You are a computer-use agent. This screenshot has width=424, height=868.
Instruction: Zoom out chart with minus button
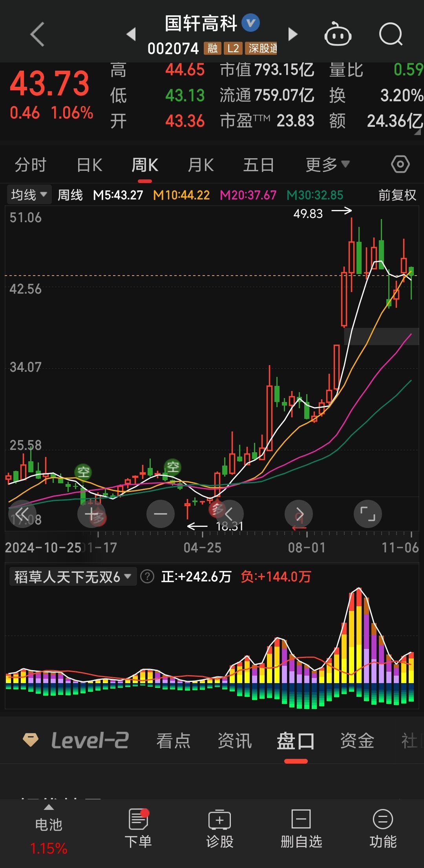point(161,514)
